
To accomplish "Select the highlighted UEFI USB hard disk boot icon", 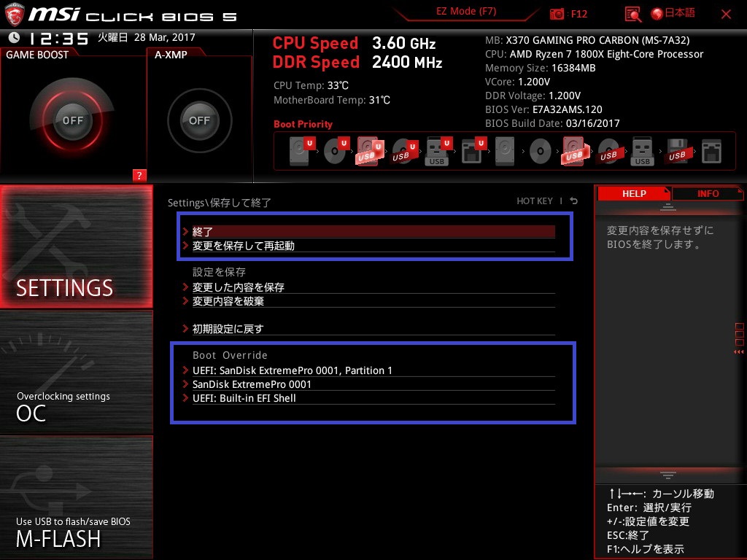I will [370, 151].
